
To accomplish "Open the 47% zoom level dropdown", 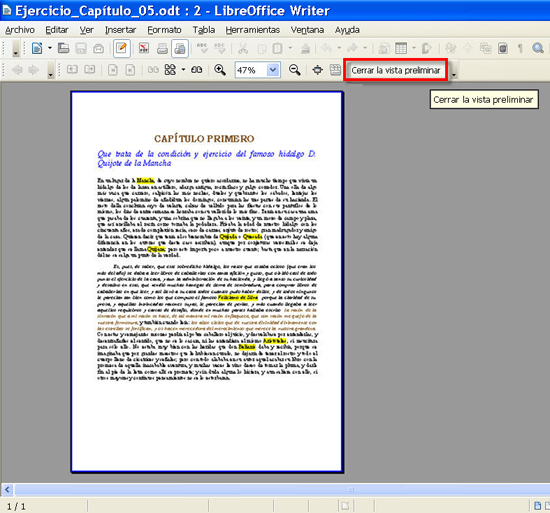I will [x=273, y=70].
